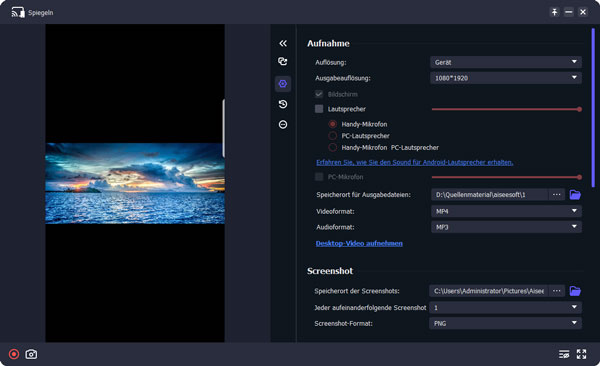
Task: Collapse the side panel with double-chevron icon
Action: (x=283, y=43)
